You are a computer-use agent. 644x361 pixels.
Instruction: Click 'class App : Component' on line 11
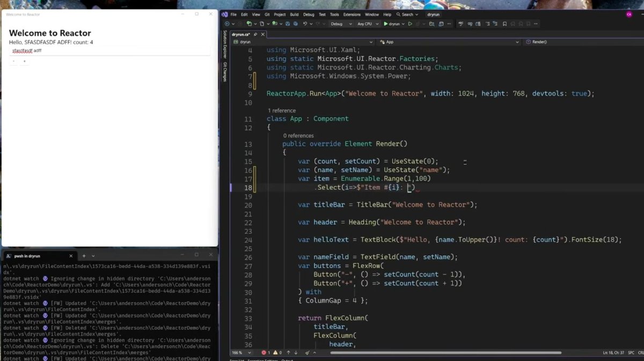tap(308, 119)
